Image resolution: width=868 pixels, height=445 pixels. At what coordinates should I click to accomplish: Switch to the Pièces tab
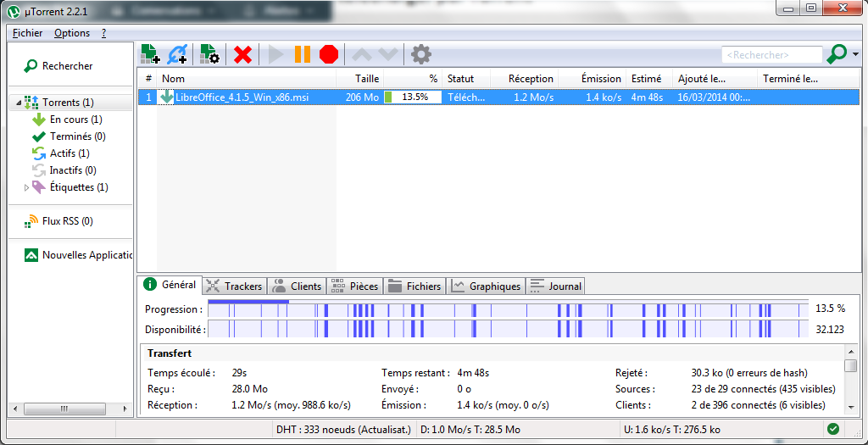355,286
